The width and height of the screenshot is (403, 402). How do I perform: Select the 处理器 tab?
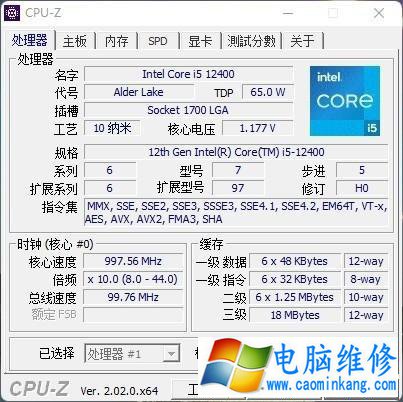point(29,40)
